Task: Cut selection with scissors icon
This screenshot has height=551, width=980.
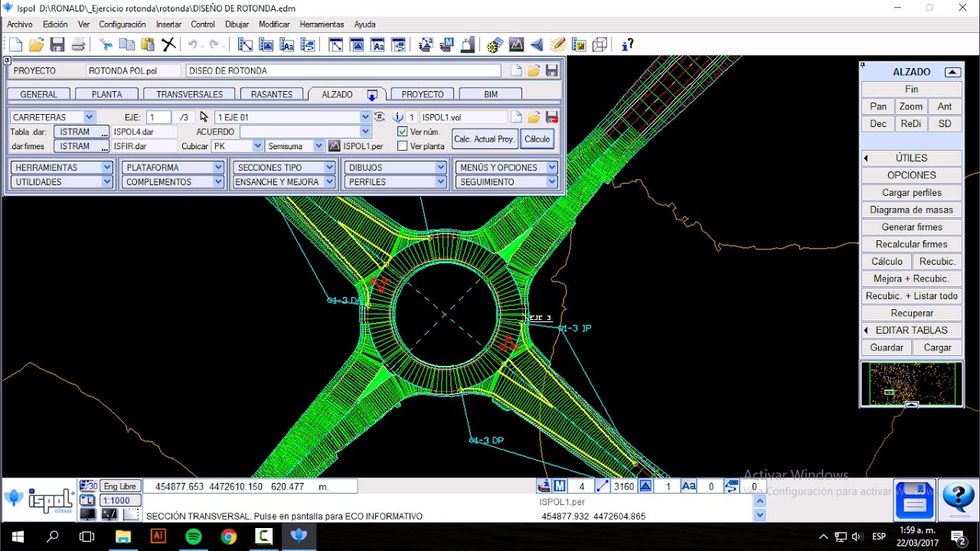Action: (x=106, y=45)
